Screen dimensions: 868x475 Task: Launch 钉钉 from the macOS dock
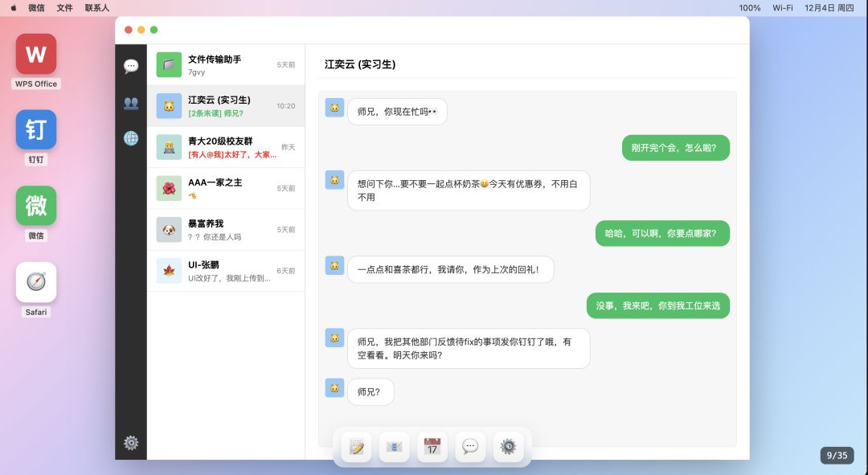(35, 129)
